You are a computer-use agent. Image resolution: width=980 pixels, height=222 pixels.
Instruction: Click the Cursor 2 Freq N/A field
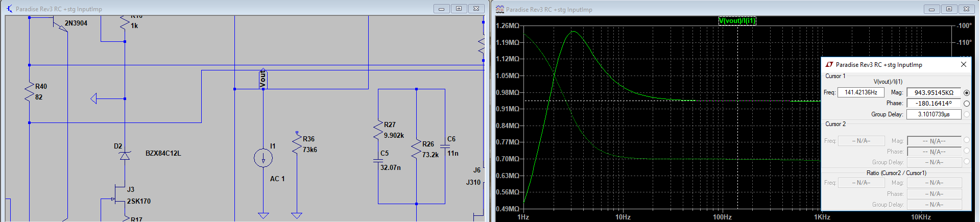pyautogui.click(x=861, y=141)
